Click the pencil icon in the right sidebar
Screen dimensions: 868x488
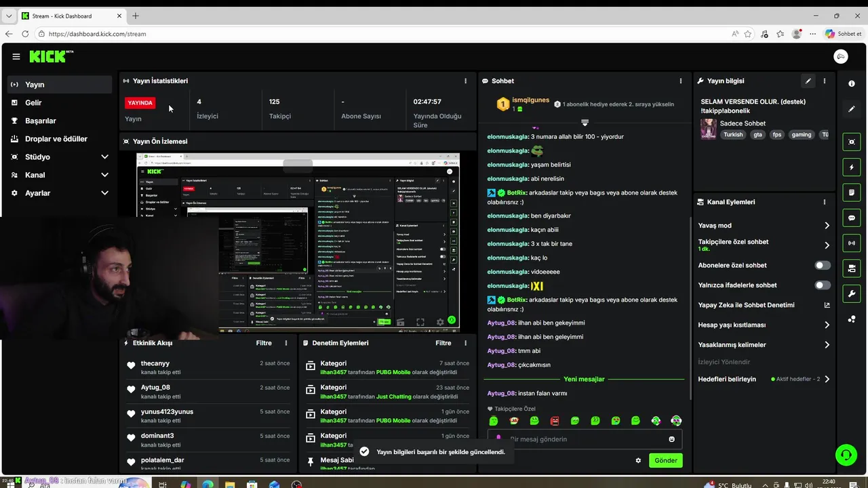[x=852, y=108]
